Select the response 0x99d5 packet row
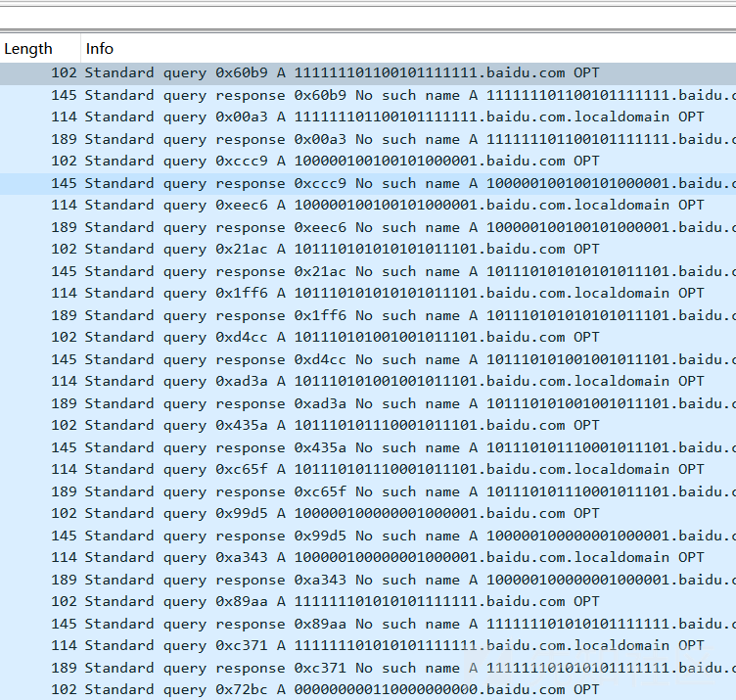The height and width of the screenshot is (700, 736). pos(368,536)
